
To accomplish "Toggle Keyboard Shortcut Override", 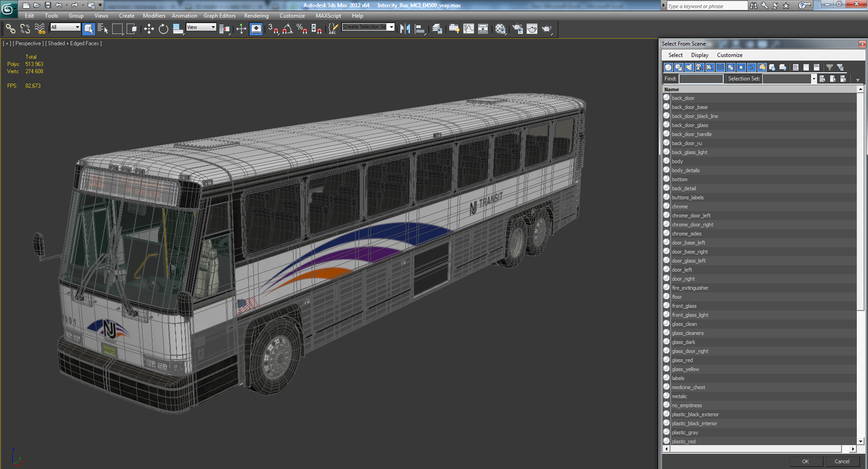I will 256,29.
